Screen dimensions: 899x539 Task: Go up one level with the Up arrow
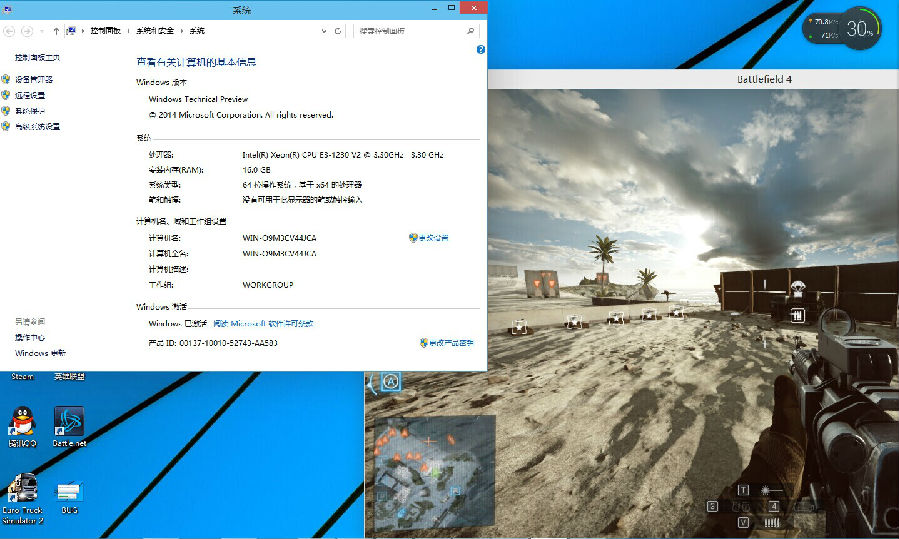56,31
